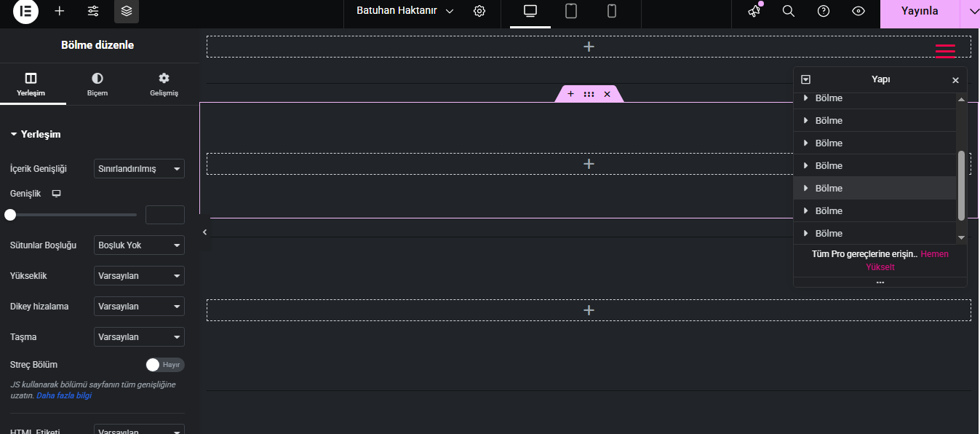Open site settings sliders icon
Image resolution: width=980 pixels, height=434 pixels.
click(93, 11)
